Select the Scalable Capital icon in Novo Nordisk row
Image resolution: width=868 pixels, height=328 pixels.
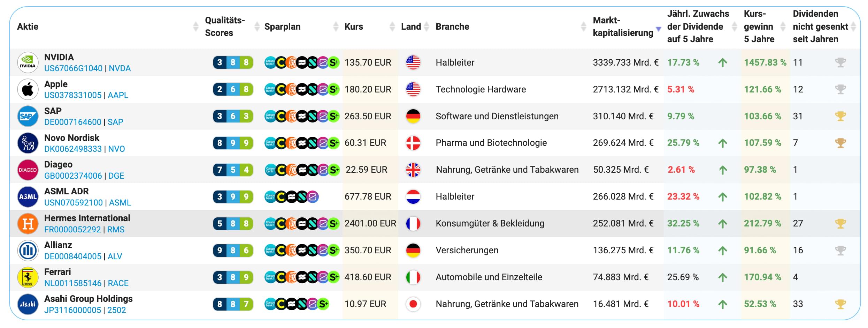click(x=313, y=143)
